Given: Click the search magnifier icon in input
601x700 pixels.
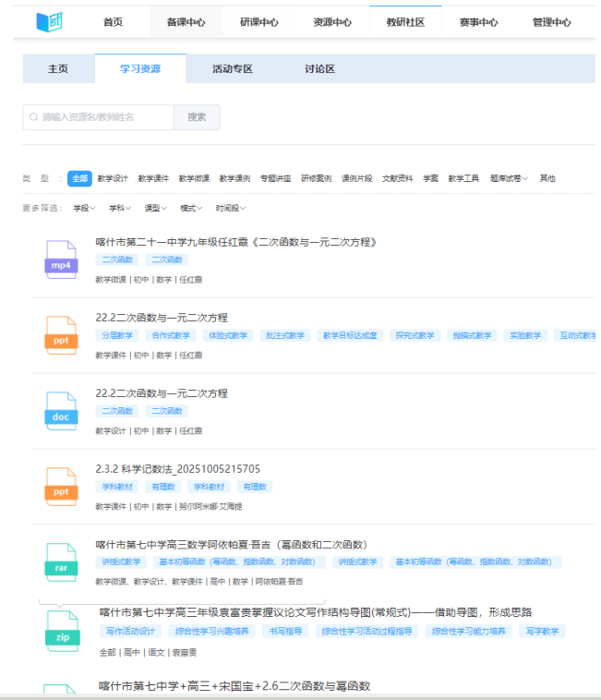Looking at the screenshot, I should pos(33,117).
